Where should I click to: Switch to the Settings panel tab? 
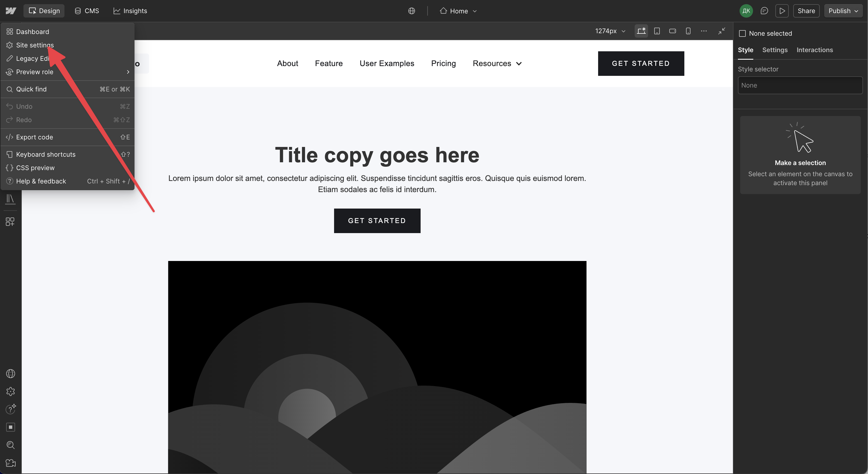pyautogui.click(x=775, y=50)
